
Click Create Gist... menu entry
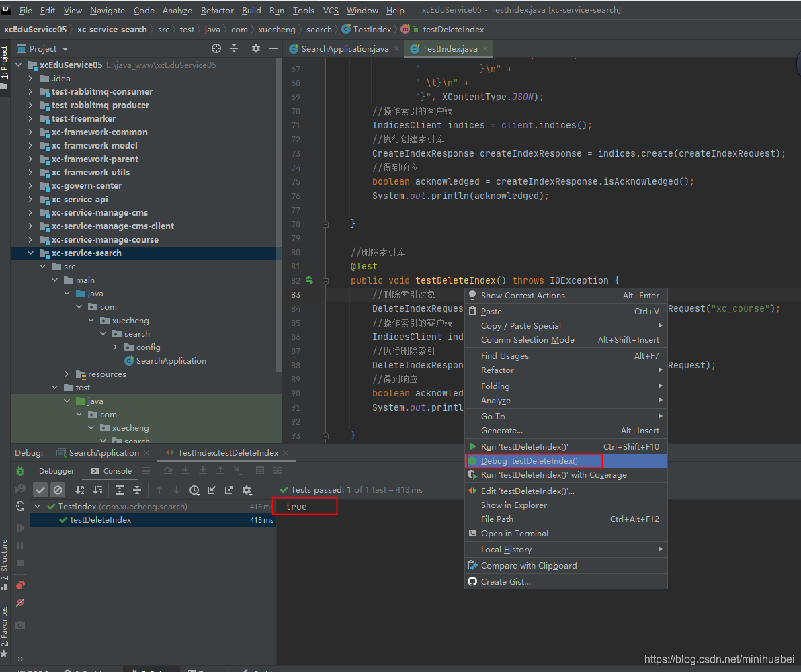(x=566, y=581)
